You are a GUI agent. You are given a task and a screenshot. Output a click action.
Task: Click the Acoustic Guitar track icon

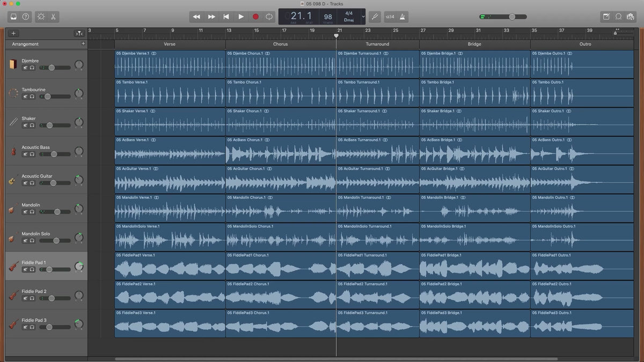13,180
